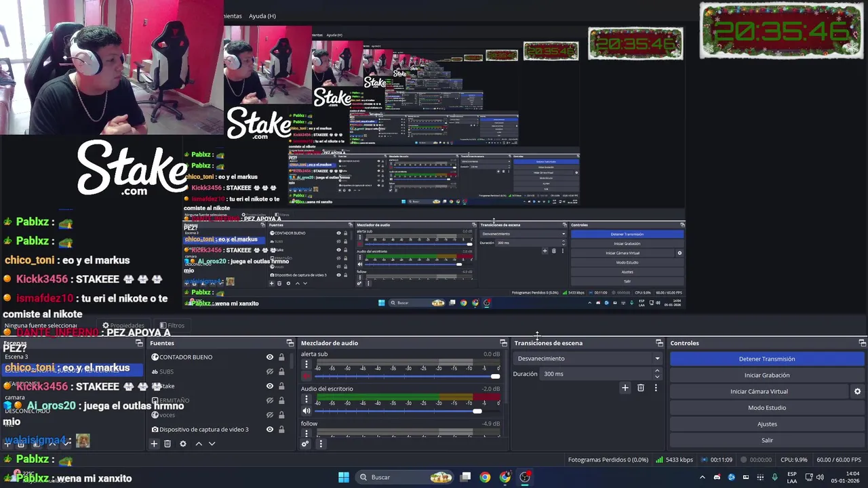Image resolution: width=868 pixels, height=488 pixels.
Task: Open advanced audio properties gear in mixer
Action: pyautogui.click(x=306, y=443)
